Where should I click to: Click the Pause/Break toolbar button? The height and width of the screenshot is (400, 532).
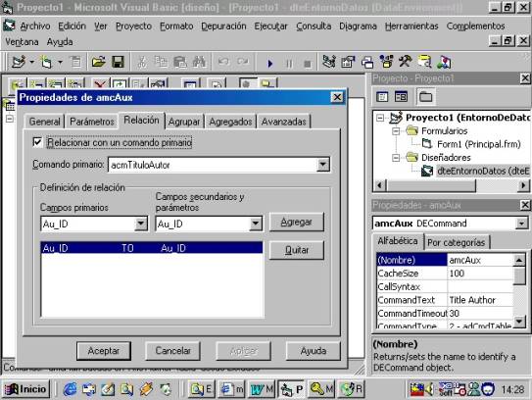(289, 63)
